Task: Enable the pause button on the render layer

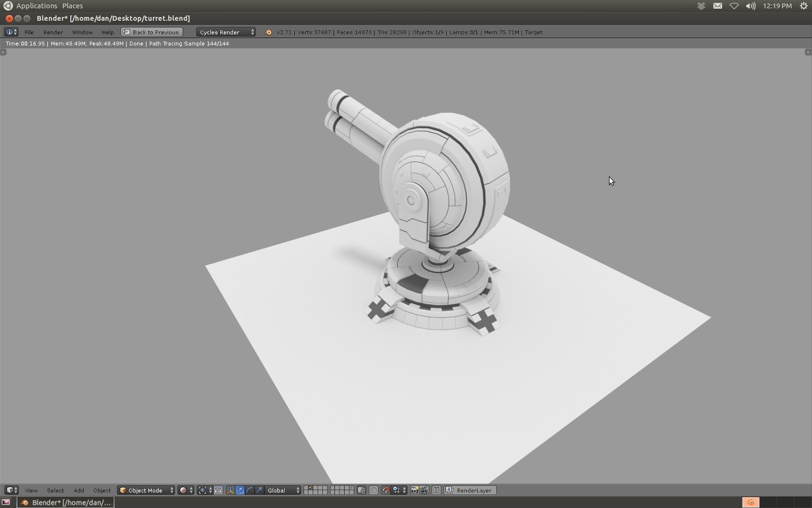Action: click(x=436, y=490)
